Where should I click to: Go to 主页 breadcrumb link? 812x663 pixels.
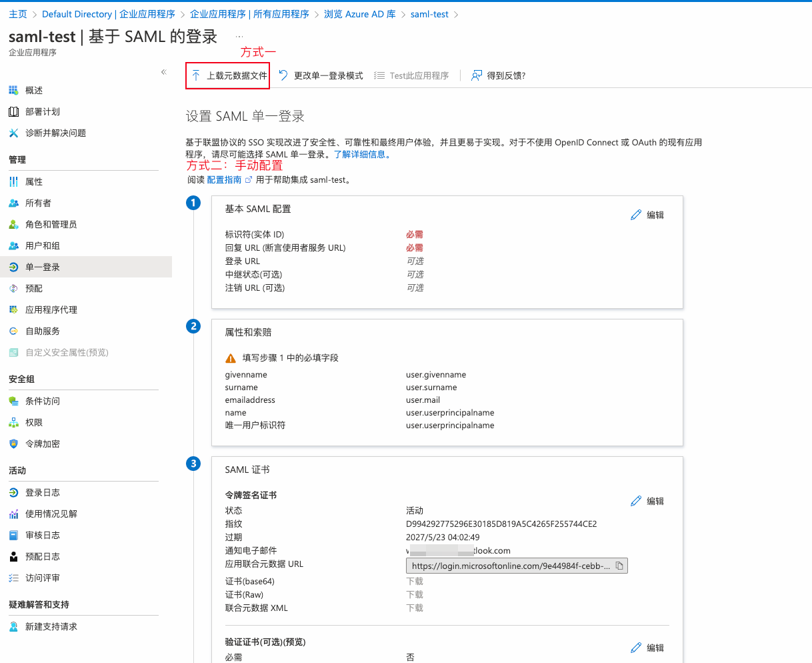[x=18, y=14]
